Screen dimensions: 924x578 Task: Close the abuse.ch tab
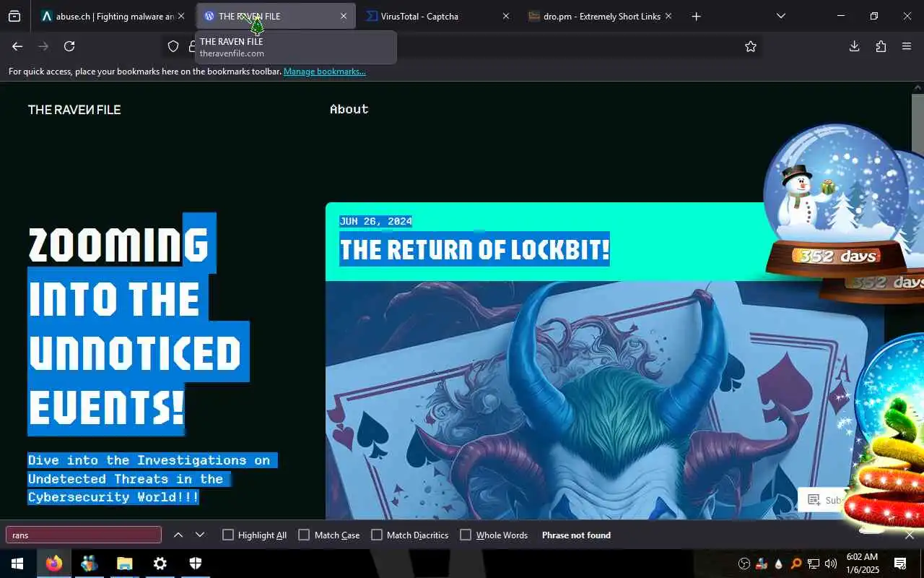point(181,16)
